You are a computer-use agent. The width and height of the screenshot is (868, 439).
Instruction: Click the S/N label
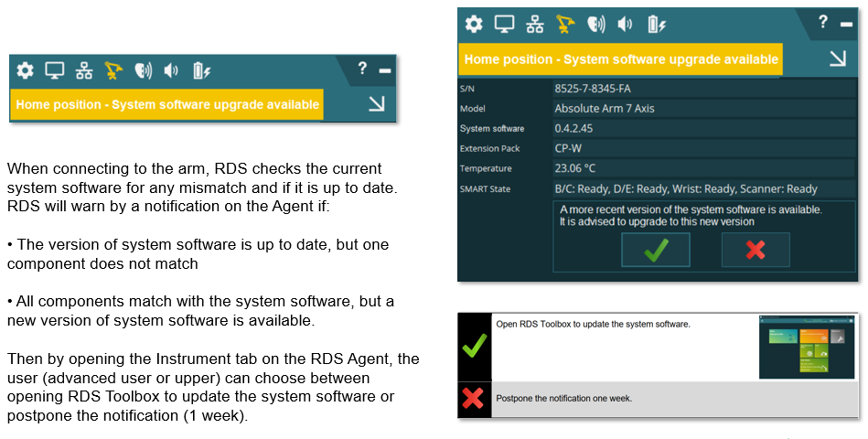pyautogui.click(x=467, y=89)
